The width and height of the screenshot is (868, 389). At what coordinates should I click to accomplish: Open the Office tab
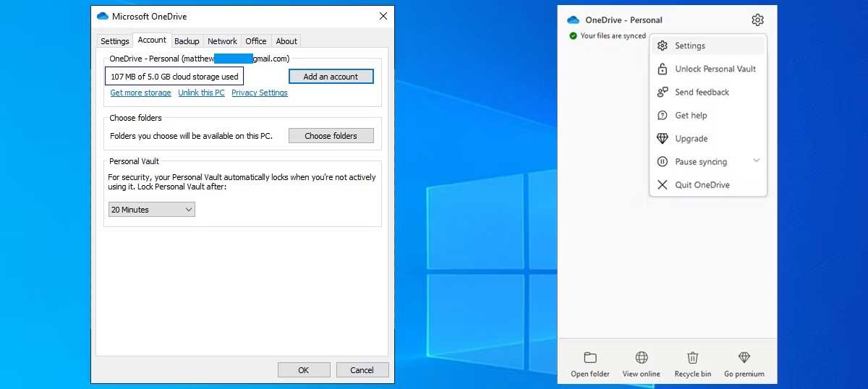point(256,41)
